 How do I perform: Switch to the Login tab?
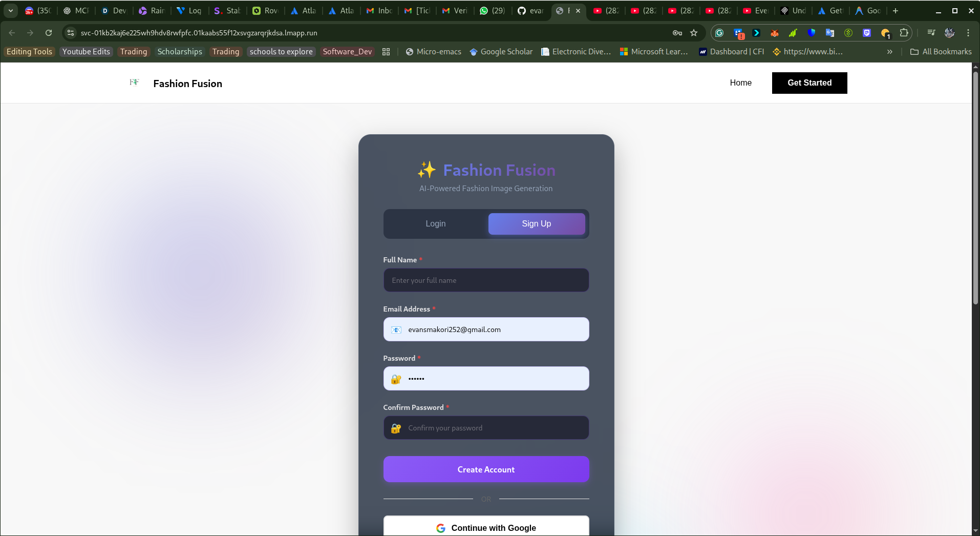point(436,224)
